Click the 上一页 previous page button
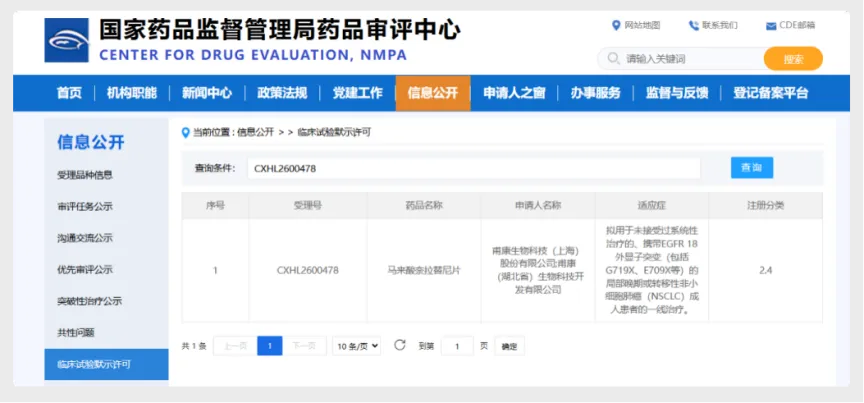864x403 pixels. coord(235,346)
